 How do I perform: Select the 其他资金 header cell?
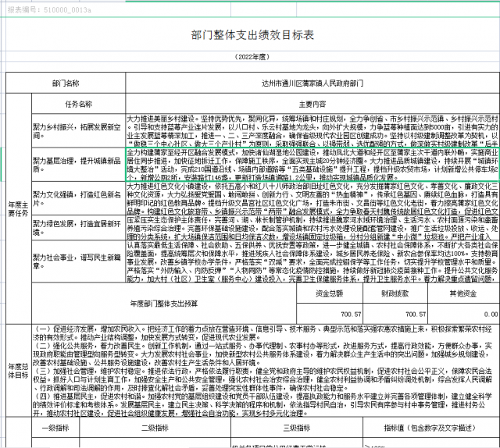click(x=463, y=293)
